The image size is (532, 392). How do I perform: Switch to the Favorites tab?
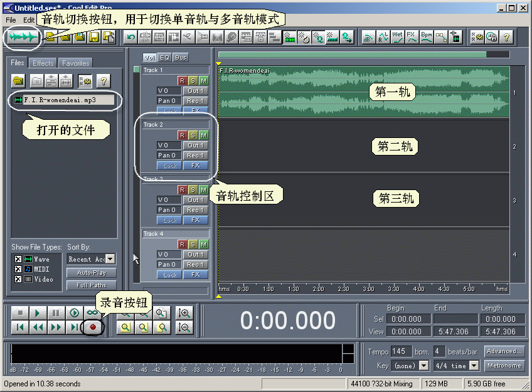76,63
